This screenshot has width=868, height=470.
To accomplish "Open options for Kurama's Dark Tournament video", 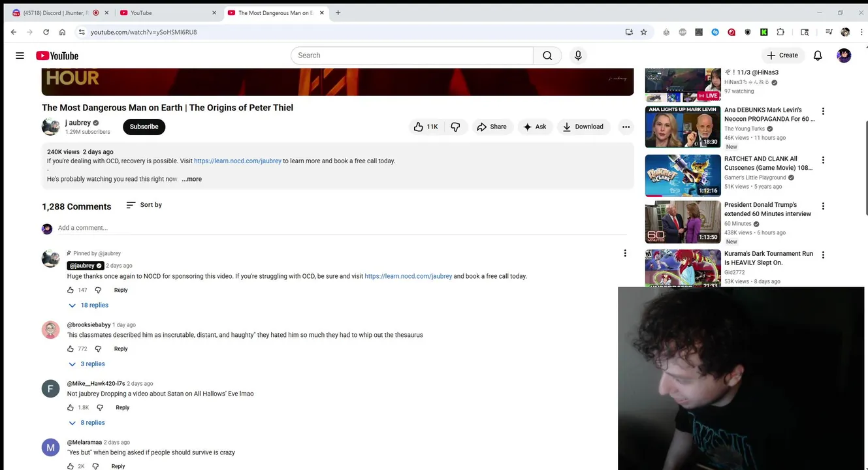I will tap(823, 255).
